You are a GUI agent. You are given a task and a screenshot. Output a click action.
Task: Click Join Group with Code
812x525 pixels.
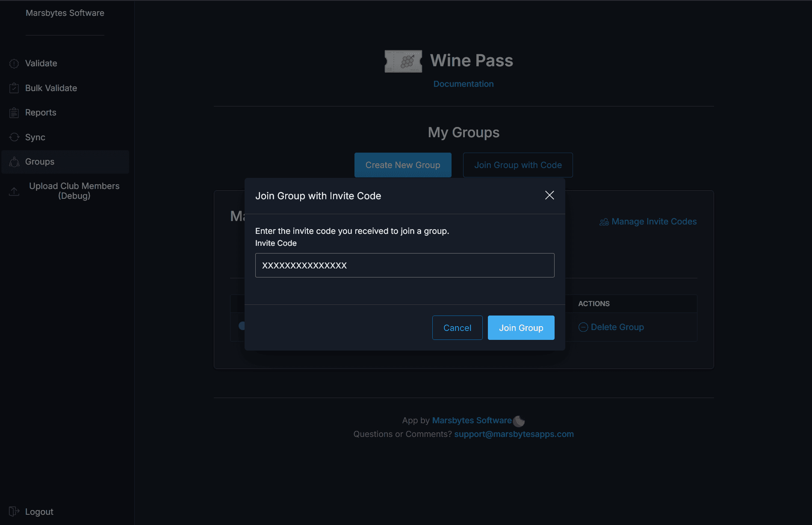pos(517,165)
